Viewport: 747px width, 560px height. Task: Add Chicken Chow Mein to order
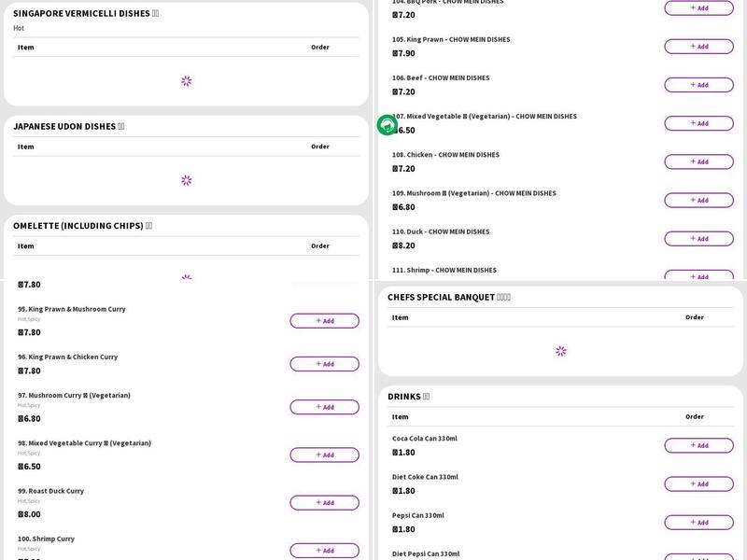(698, 161)
